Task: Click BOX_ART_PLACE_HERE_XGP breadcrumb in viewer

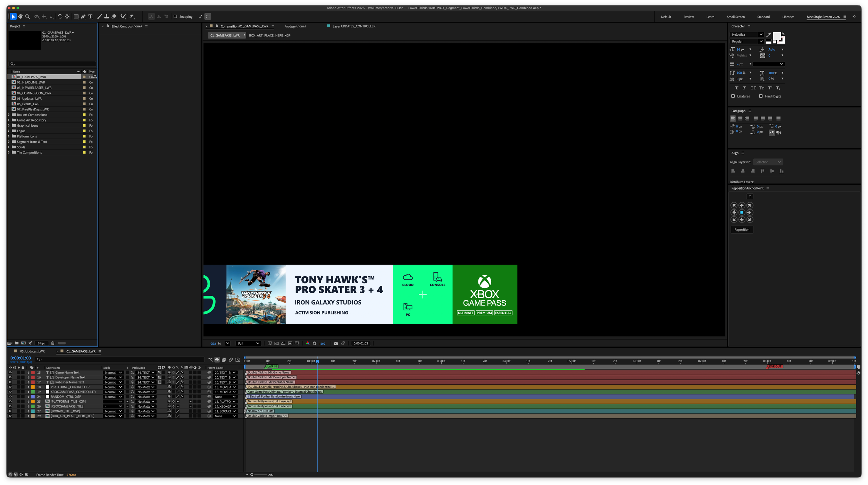Action: point(269,35)
